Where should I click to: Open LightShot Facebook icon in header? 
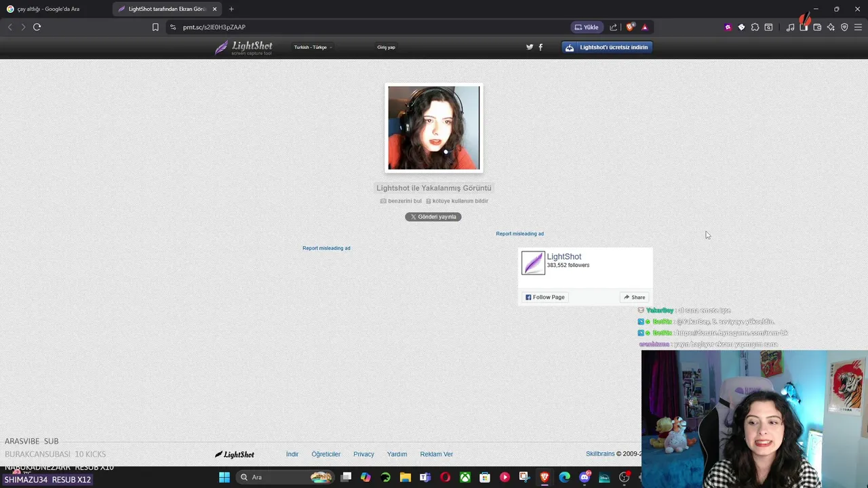pyautogui.click(x=540, y=47)
